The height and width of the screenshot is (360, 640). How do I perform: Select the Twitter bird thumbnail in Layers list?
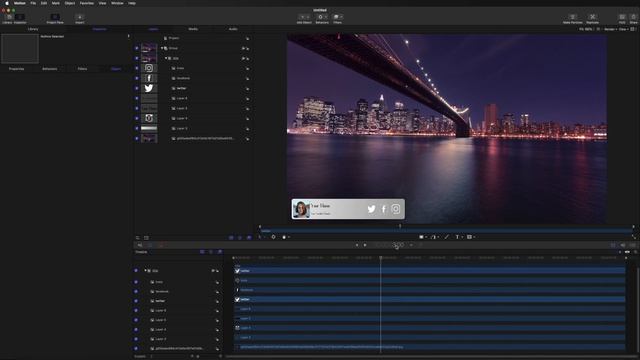tap(149, 88)
